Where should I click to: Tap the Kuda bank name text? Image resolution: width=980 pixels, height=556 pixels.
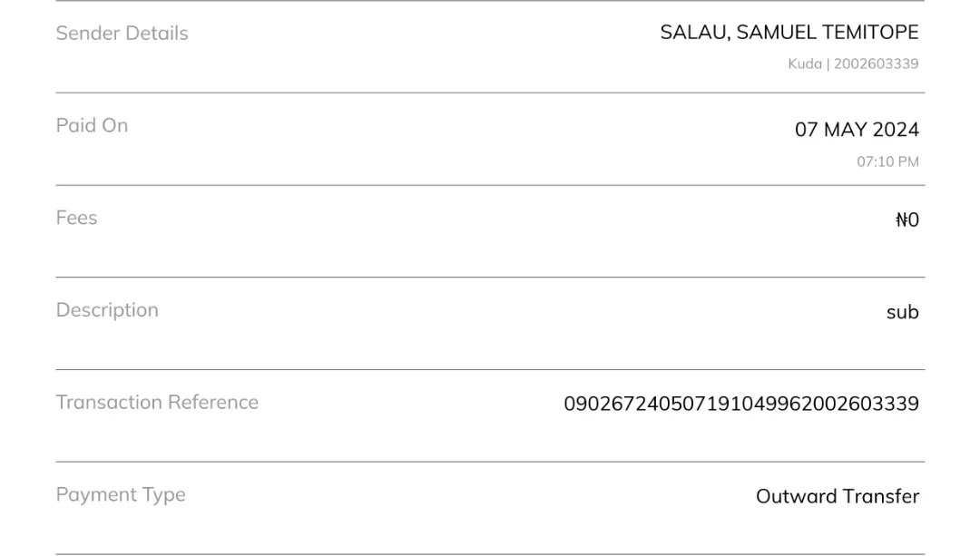(x=804, y=63)
